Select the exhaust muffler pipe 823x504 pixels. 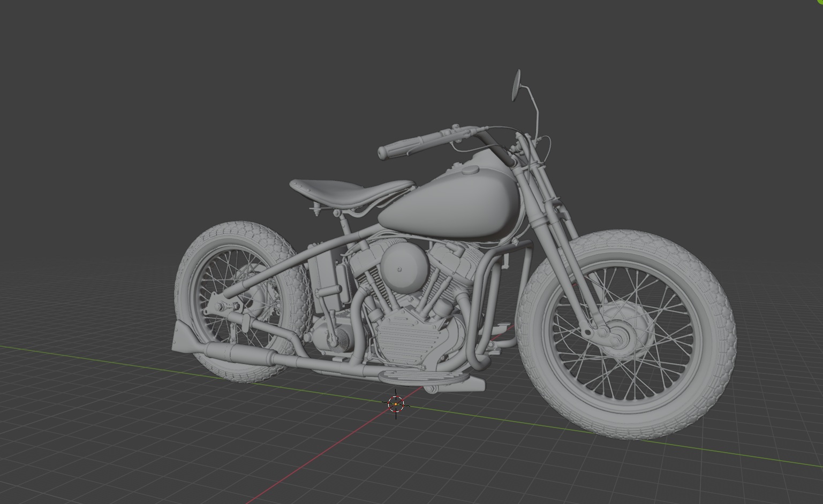point(240,353)
